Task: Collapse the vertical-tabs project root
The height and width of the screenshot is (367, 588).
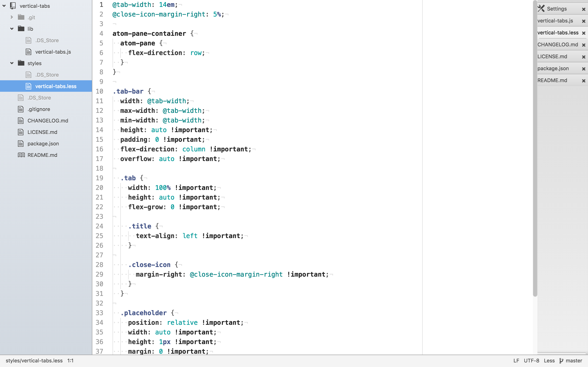Action: tap(4, 6)
